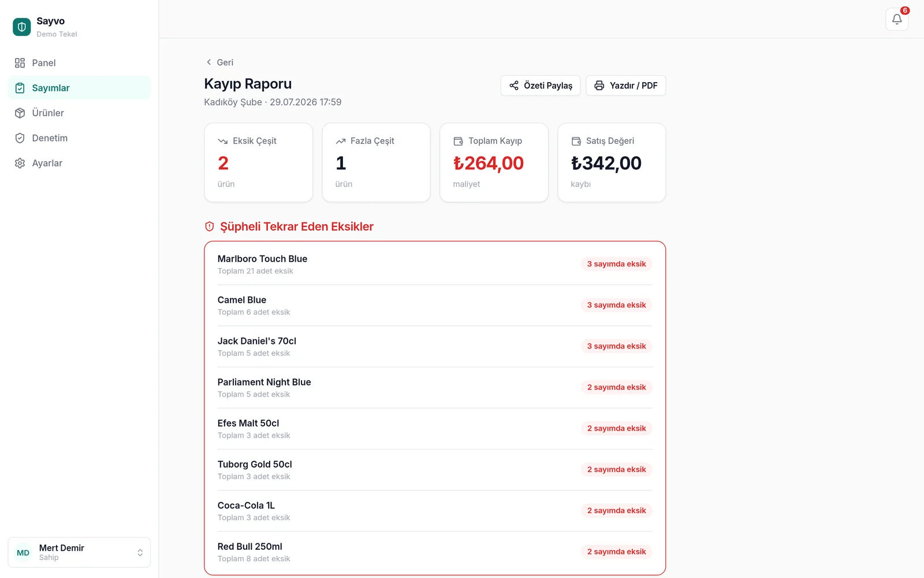
Task: Select the Marlboro Touch Blue row
Action: click(435, 264)
